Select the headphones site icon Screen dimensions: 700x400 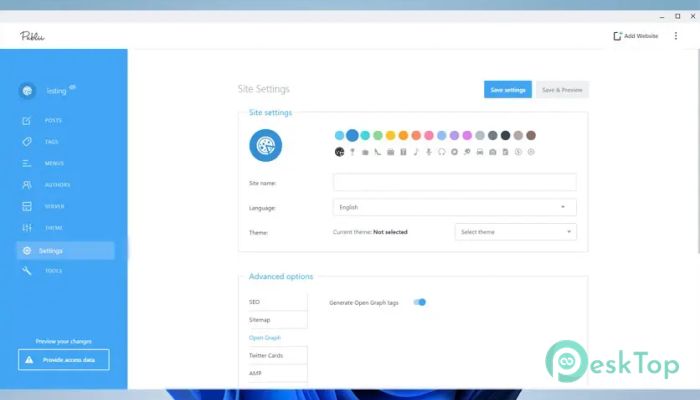[442, 152]
